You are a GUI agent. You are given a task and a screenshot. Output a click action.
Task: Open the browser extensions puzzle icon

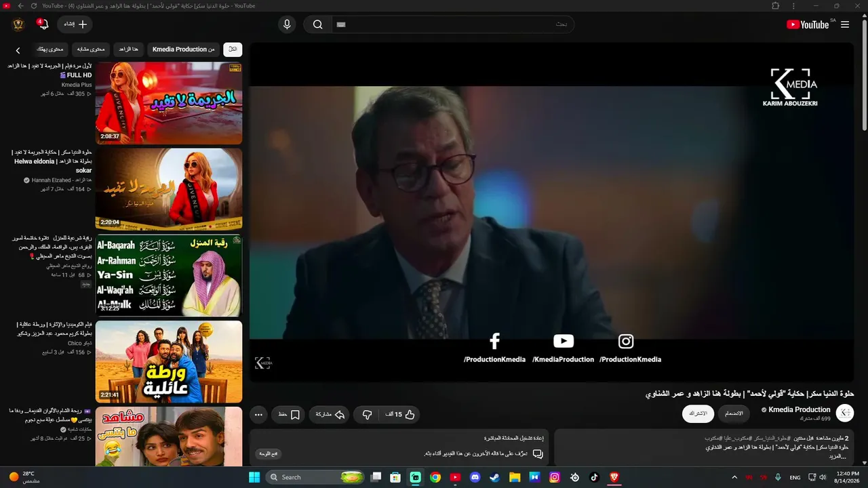(x=776, y=5)
